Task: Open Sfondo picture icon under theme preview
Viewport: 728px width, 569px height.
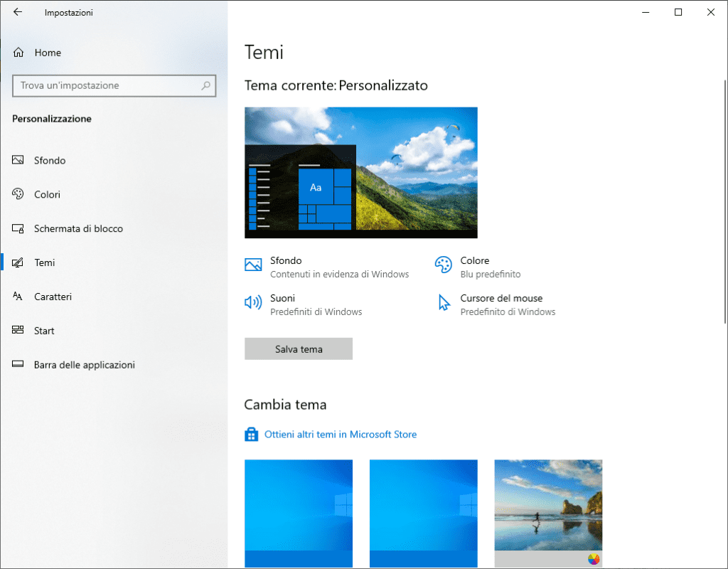Action: point(253,265)
